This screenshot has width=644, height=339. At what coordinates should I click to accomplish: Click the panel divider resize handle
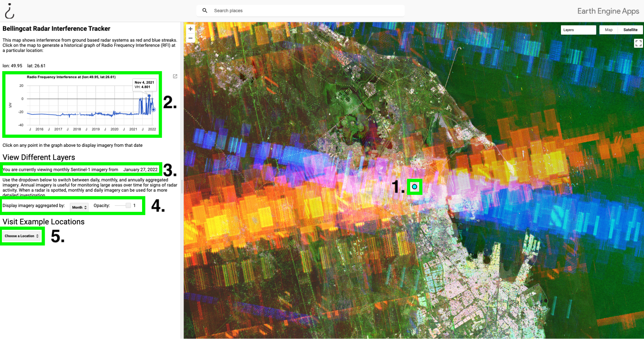tap(182, 187)
